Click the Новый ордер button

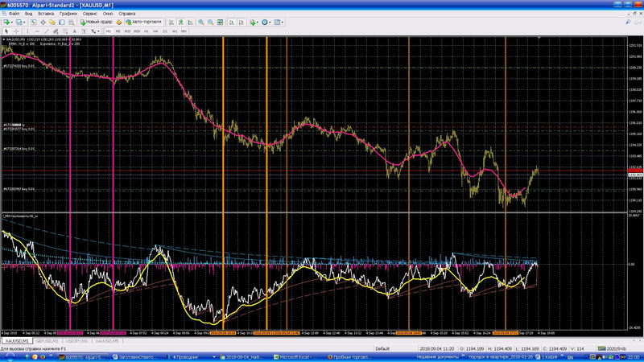point(94,23)
